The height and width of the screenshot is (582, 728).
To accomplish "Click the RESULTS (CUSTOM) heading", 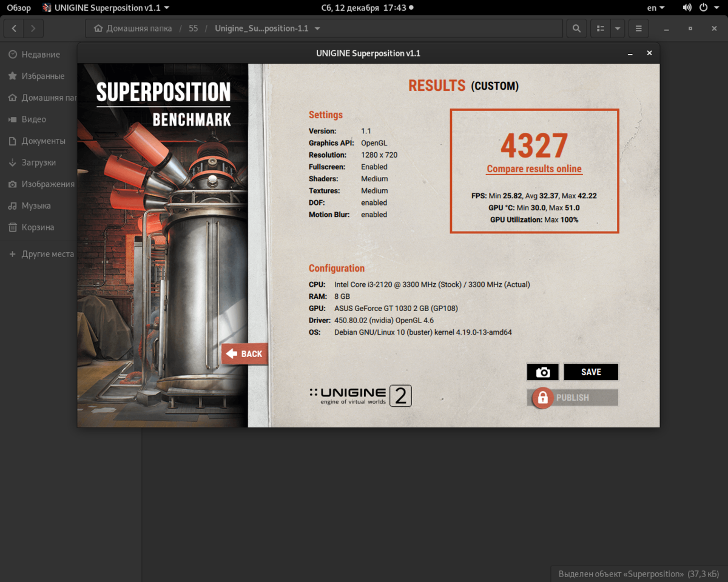I will click(463, 86).
